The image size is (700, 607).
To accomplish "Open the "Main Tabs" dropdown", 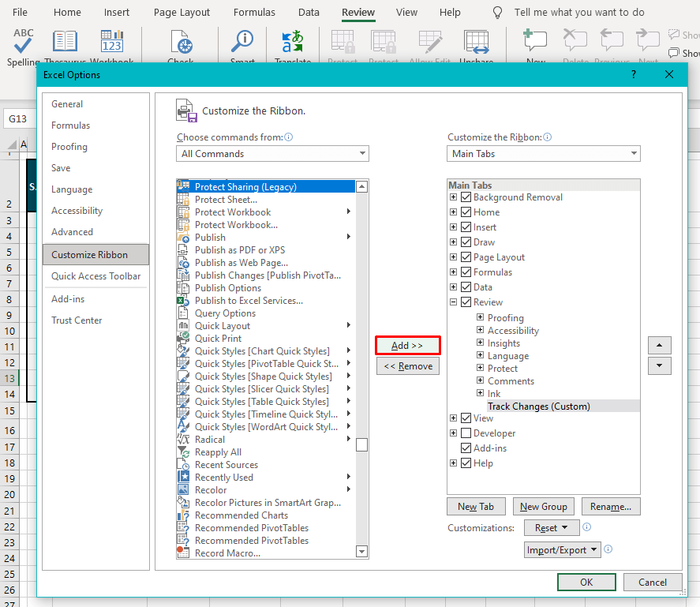I will [x=543, y=153].
